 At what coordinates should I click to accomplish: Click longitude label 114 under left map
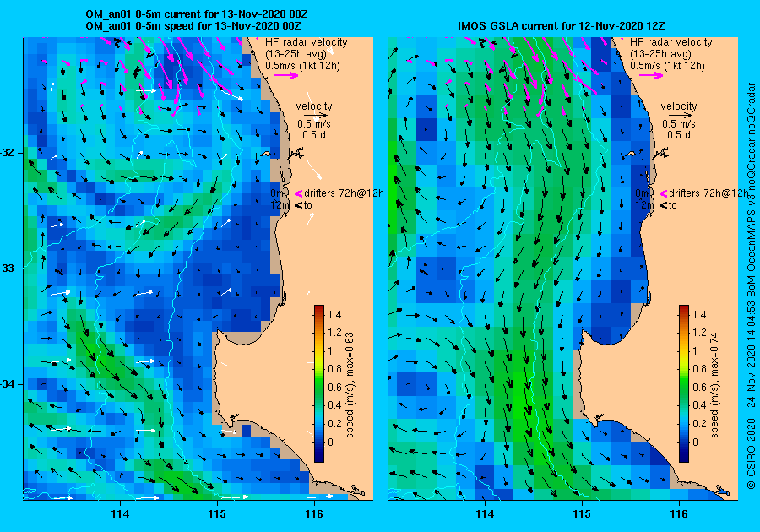pyautogui.click(x=120, y=514)
